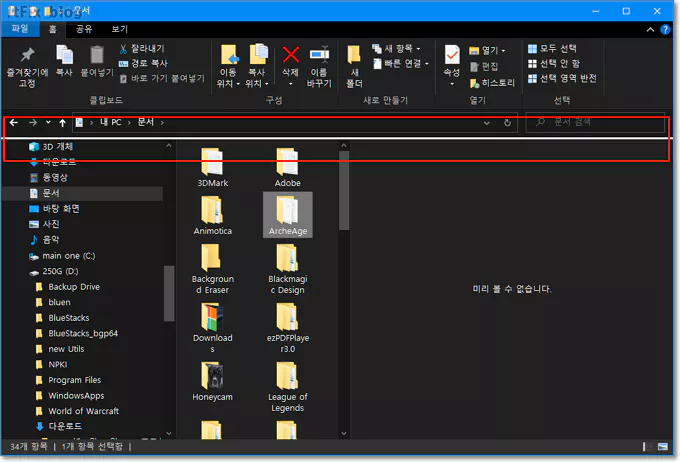Go forward with the forward arrow

(33, 123)
